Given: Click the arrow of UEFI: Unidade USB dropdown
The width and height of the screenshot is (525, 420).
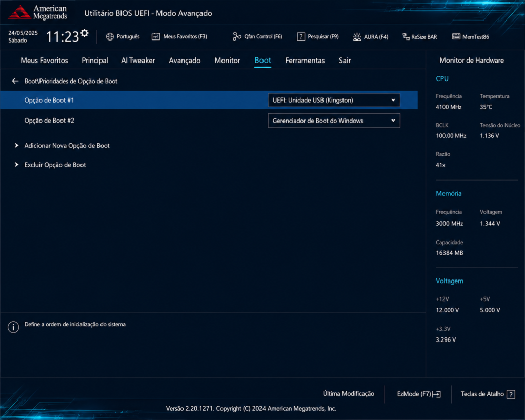Looking at the screenshot, I should 393,100.
